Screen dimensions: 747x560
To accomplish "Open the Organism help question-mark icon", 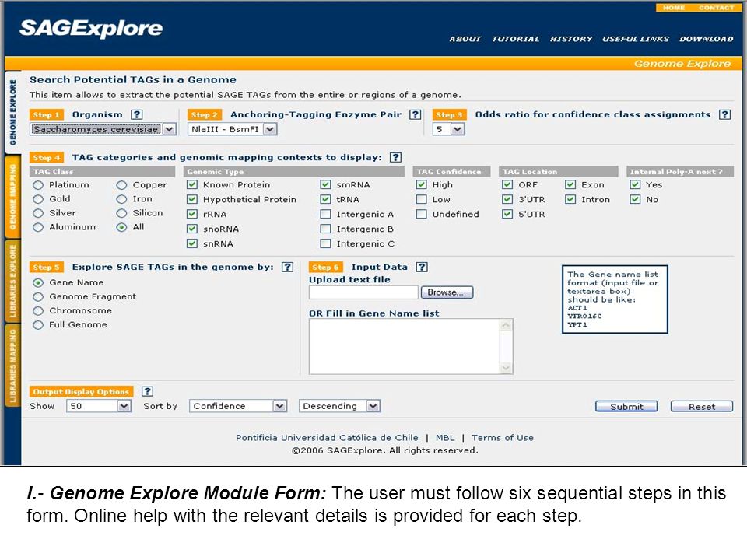I will (137, 114).
